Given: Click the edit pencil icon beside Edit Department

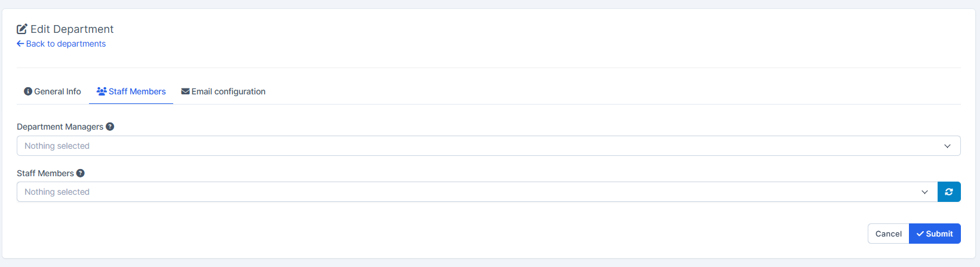Looking at the screenshot, I should [x=22, y=29].
